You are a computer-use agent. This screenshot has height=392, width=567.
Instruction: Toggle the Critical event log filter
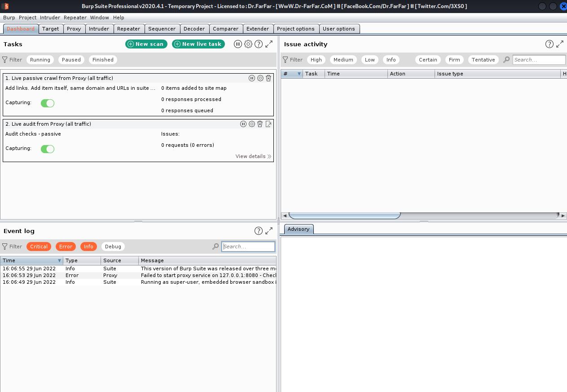pyautogui.click(x=39, y=247)
